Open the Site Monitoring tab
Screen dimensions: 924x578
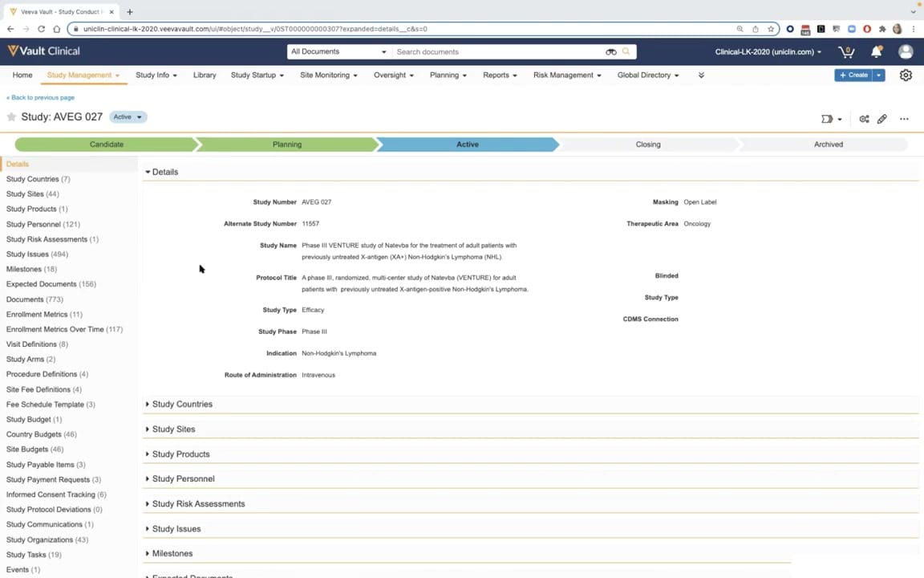click(x=329, y=75)
